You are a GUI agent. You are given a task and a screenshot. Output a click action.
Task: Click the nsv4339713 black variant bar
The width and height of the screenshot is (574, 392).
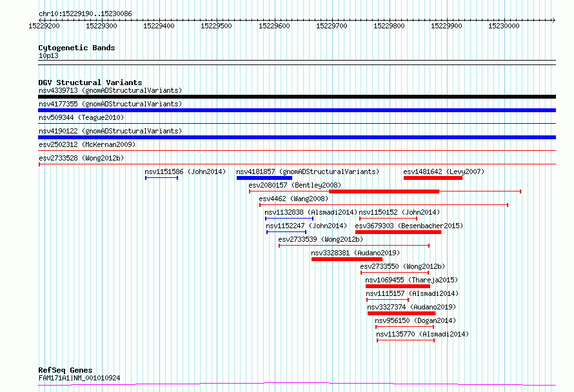[297, 97]
